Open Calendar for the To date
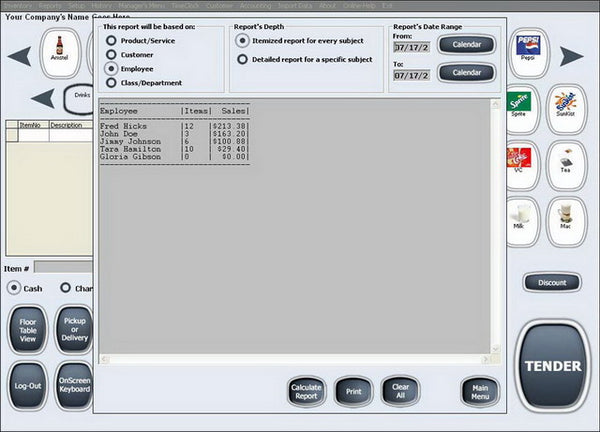The width and height of the screenshot is (600, 432). tap(466, 72)
